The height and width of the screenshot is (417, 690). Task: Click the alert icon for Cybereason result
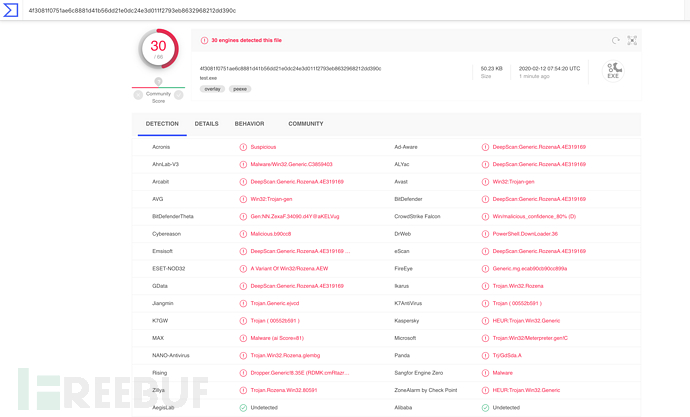click(x=243, y=234)
